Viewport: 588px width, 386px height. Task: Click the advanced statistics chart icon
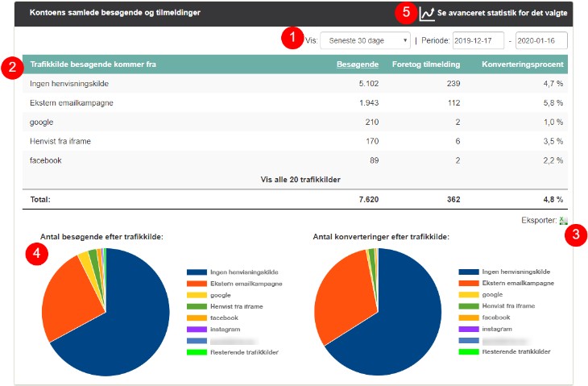428,13
